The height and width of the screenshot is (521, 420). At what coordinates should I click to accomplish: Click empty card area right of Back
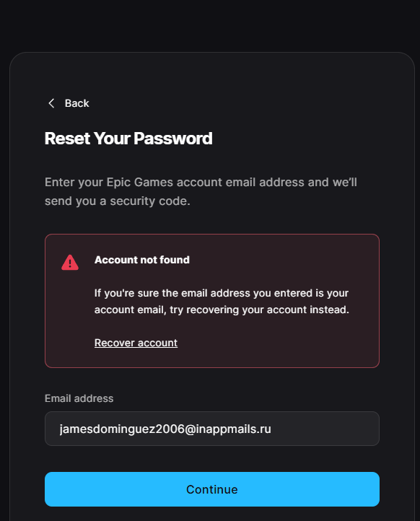point(232,103)
